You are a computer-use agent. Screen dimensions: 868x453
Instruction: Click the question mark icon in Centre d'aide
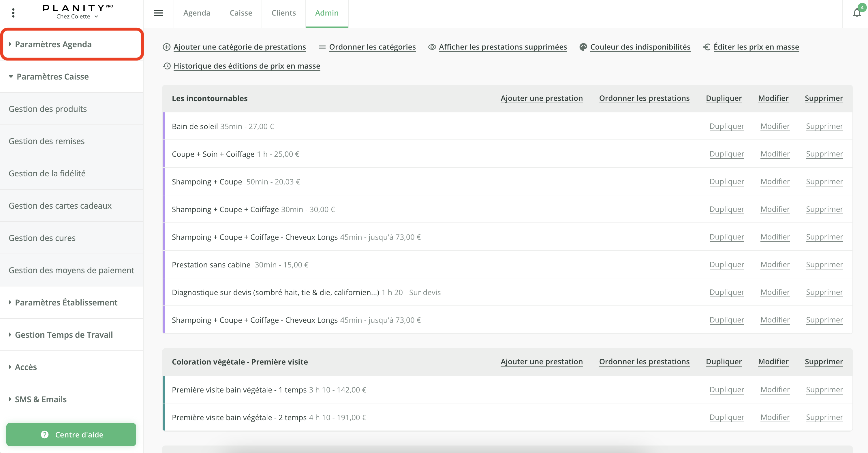click(45, 435)
